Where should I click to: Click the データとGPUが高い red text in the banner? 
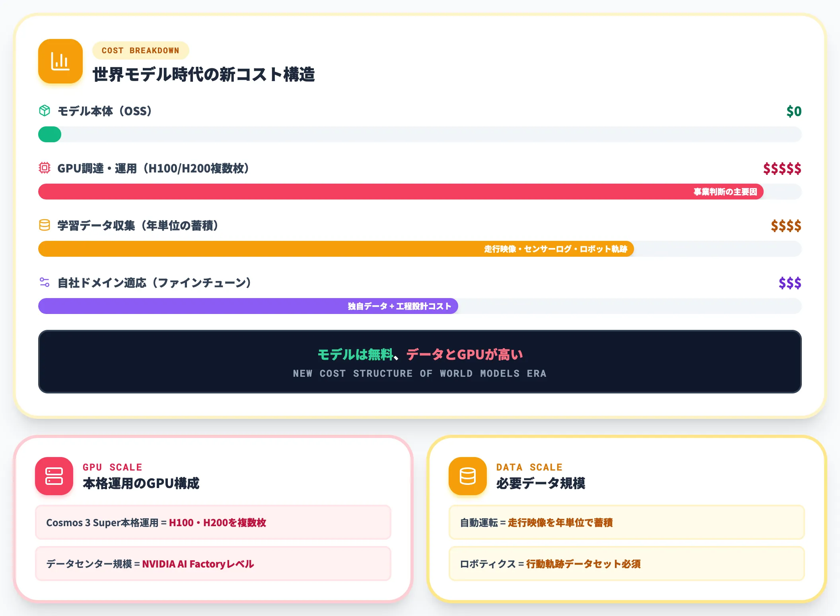coord(465,354)
